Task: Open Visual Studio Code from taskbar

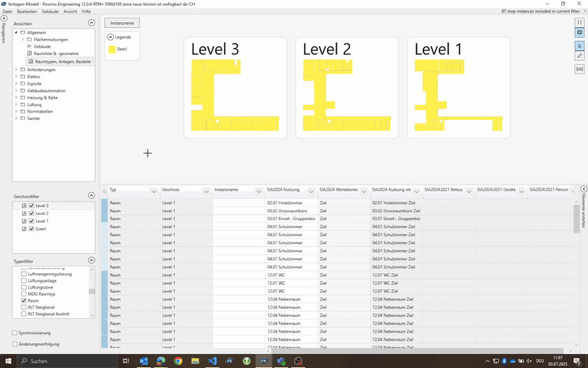Action: (213, 361)
